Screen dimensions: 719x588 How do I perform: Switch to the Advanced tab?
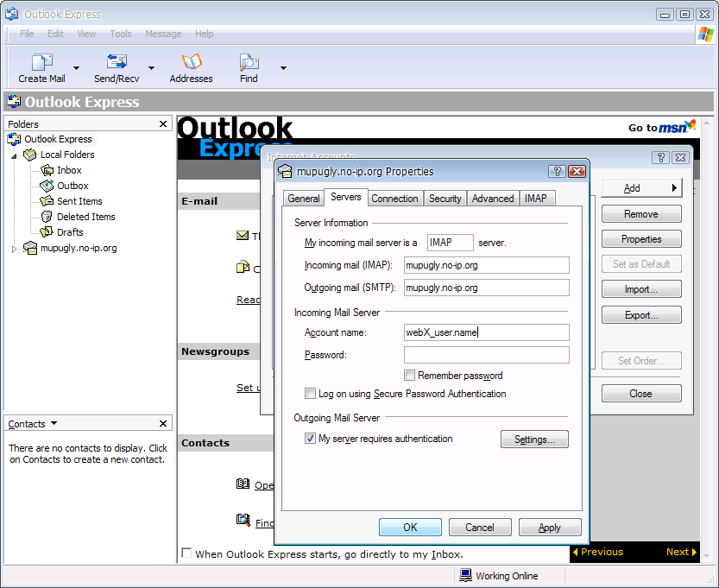493,199
